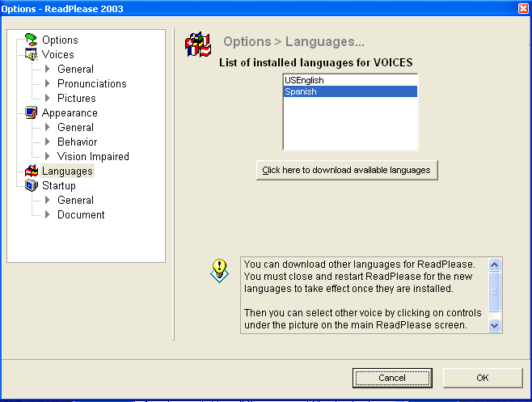Select General under Voices

[75, 69]
